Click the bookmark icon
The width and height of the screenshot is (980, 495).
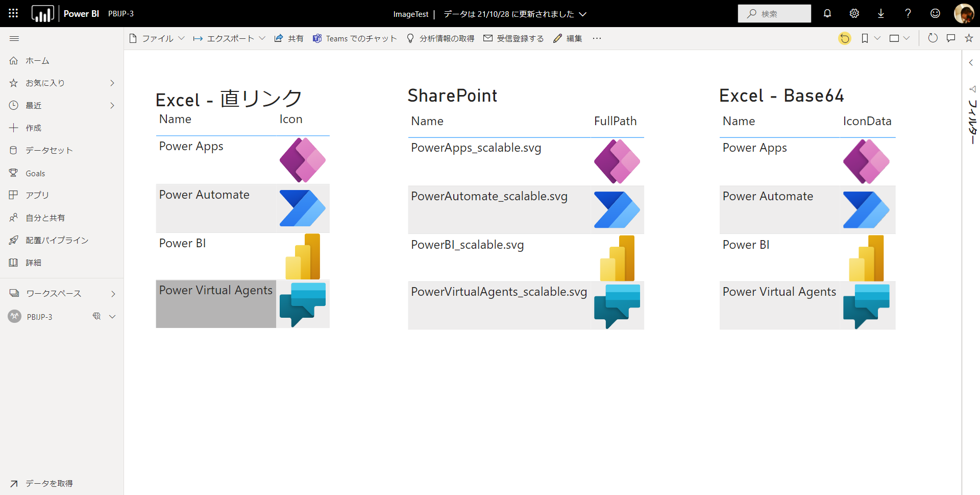(865, 38)
